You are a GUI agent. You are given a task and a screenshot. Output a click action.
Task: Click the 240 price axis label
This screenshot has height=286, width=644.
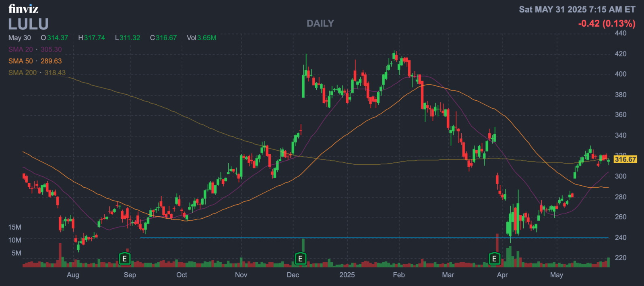621,238
